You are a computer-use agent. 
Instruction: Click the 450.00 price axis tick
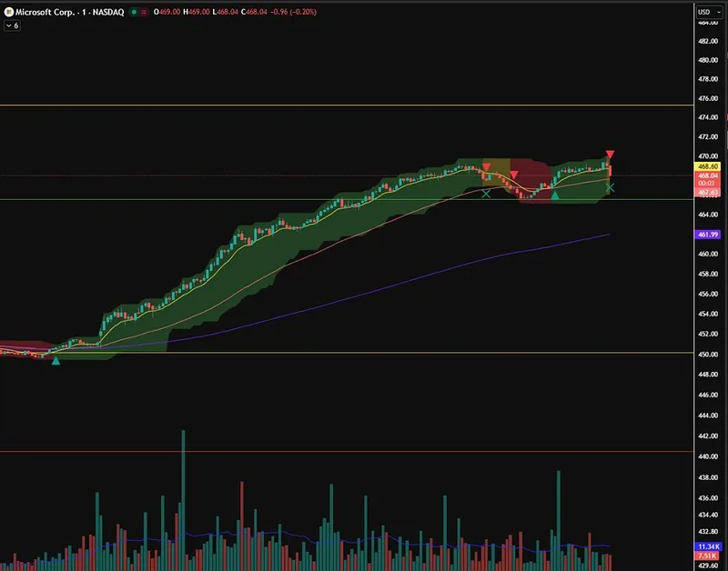click(x=708, y=354)
